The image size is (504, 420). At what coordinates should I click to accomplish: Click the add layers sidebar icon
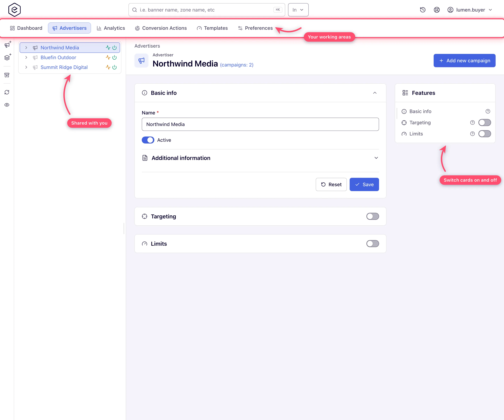8,57
